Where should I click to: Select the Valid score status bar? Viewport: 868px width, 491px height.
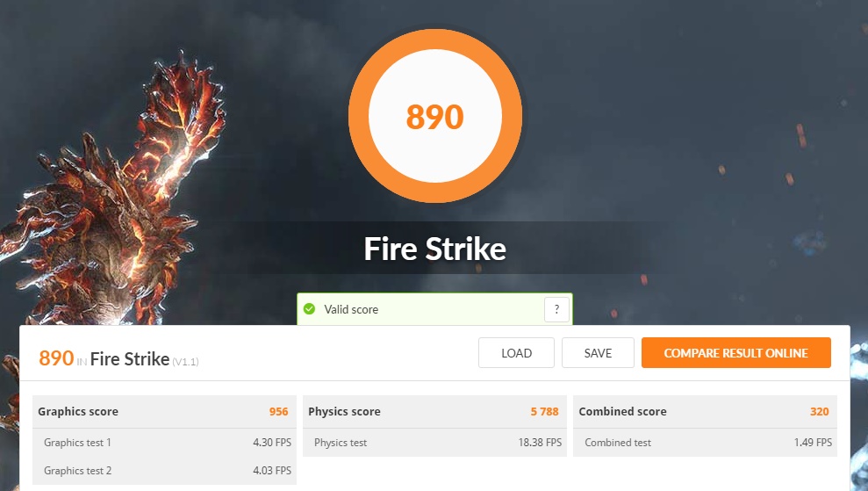click(434, 309)
